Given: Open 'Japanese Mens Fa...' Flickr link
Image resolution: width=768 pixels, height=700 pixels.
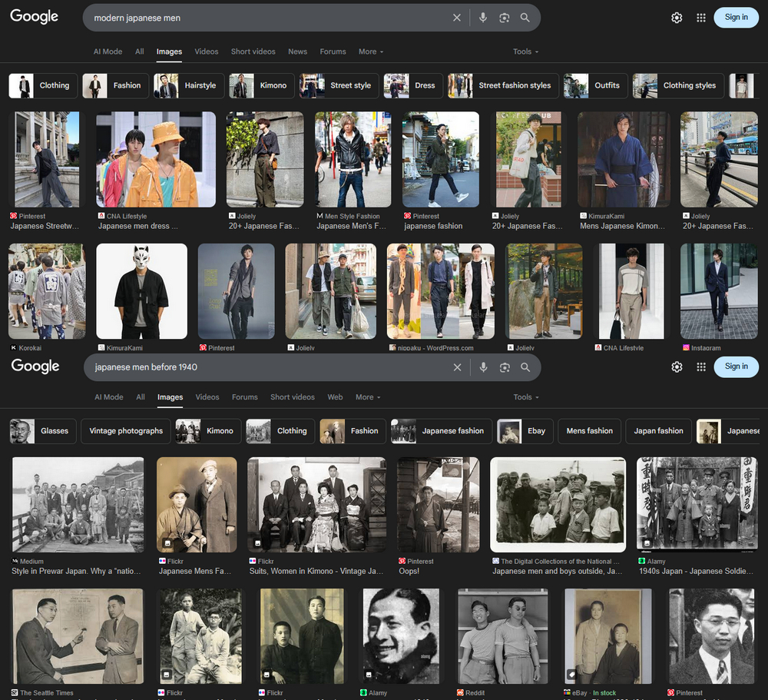Looking at the screenshot, I should 195,571.
